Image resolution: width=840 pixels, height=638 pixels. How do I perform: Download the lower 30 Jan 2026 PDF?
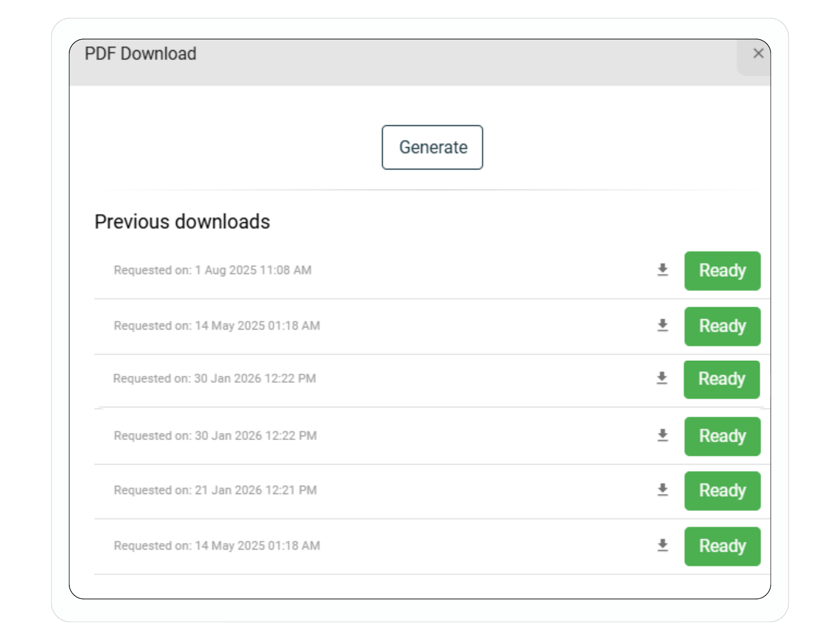point(662,435)
